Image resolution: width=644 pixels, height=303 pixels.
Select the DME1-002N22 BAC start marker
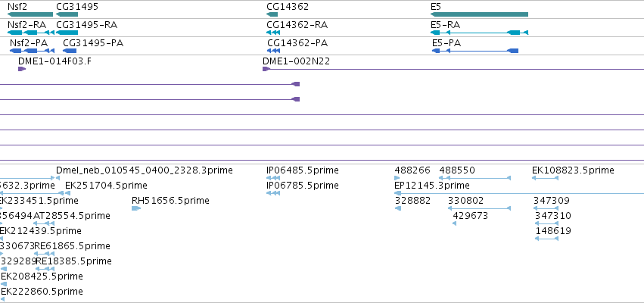click(x=266, y=69)
